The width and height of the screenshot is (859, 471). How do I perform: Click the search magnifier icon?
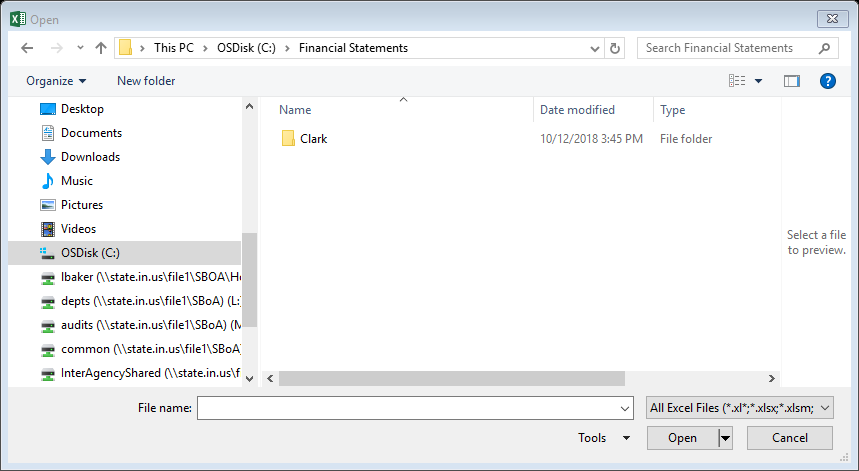(x=824, y=48)
